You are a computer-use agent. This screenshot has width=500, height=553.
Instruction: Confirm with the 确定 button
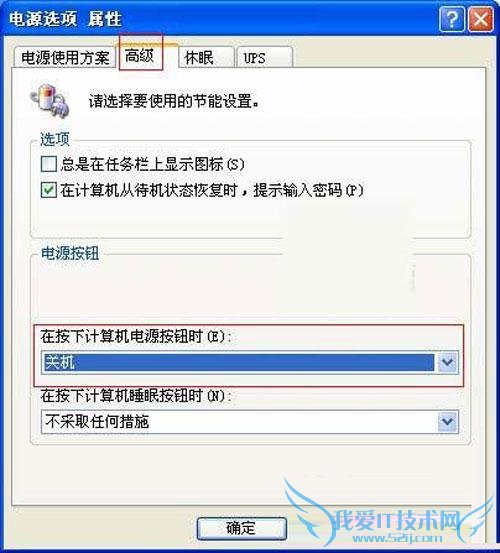242,528
